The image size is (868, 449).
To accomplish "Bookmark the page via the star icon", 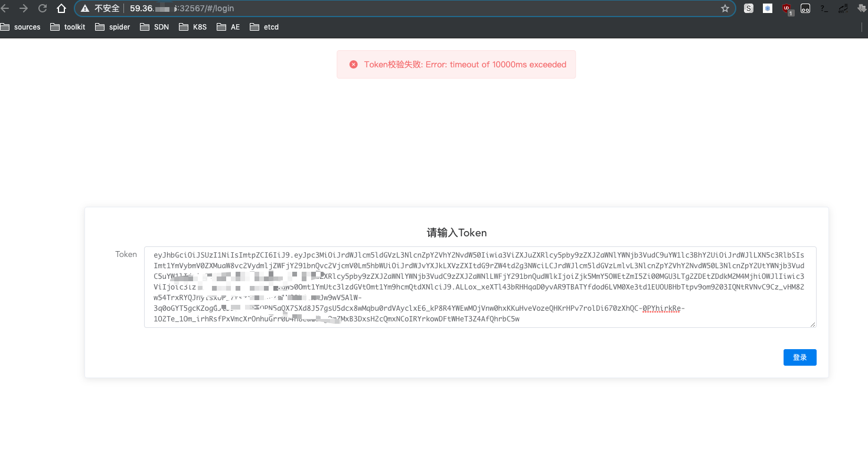I will (x=725, y=8).
